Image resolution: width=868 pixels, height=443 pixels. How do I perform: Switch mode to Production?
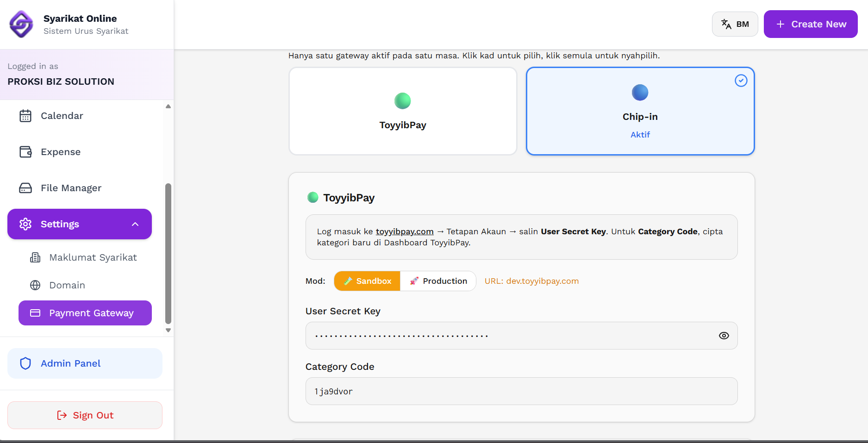(x=438, y=281)
